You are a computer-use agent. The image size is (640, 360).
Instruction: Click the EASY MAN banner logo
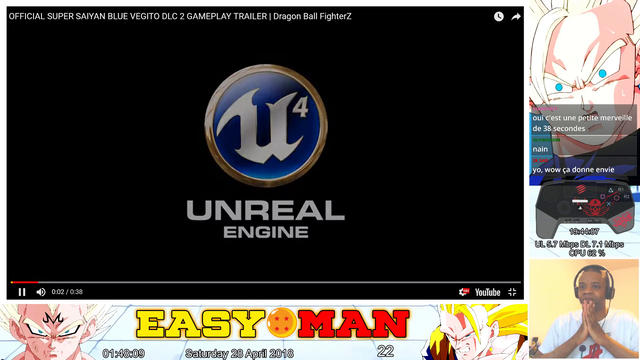(272, 324)
